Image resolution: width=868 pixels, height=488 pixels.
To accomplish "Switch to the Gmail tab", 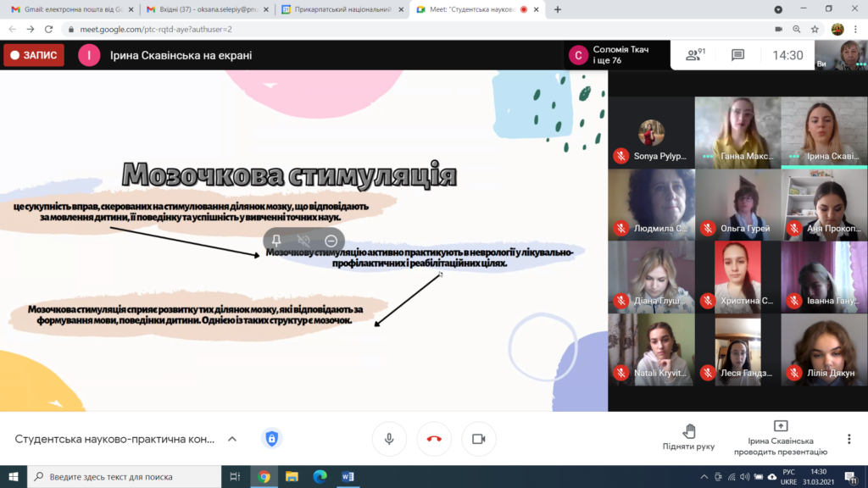I will 72,9.
